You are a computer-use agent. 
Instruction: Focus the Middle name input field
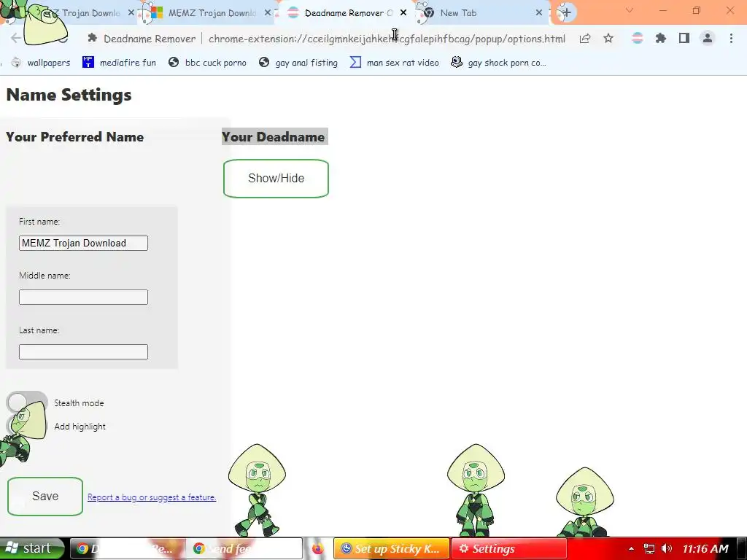point(83,297)
